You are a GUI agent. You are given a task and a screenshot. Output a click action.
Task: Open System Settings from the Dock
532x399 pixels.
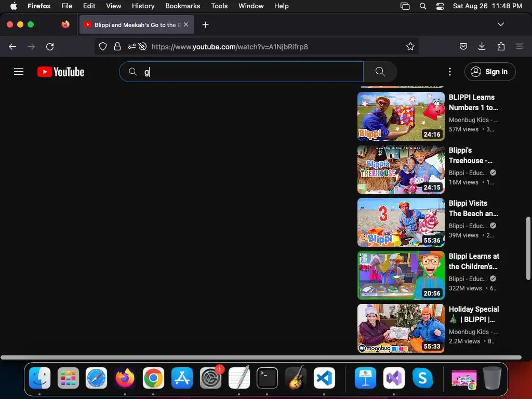(210, 378)
